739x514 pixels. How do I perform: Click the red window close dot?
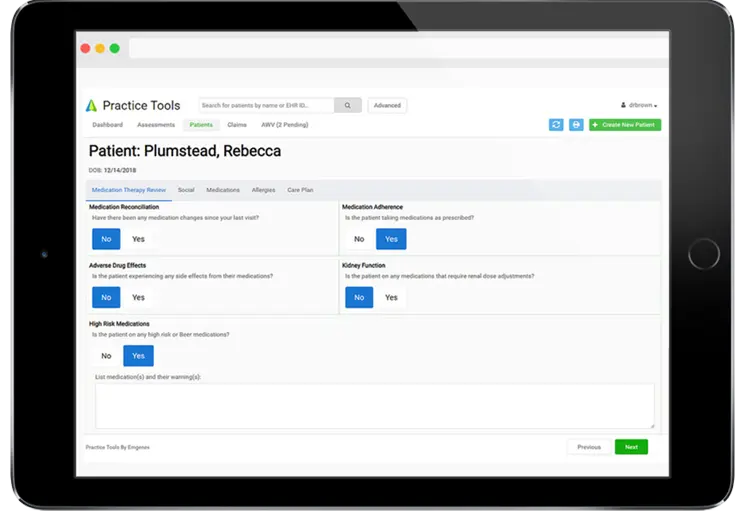pyautogui.click(x=85, y=49)
